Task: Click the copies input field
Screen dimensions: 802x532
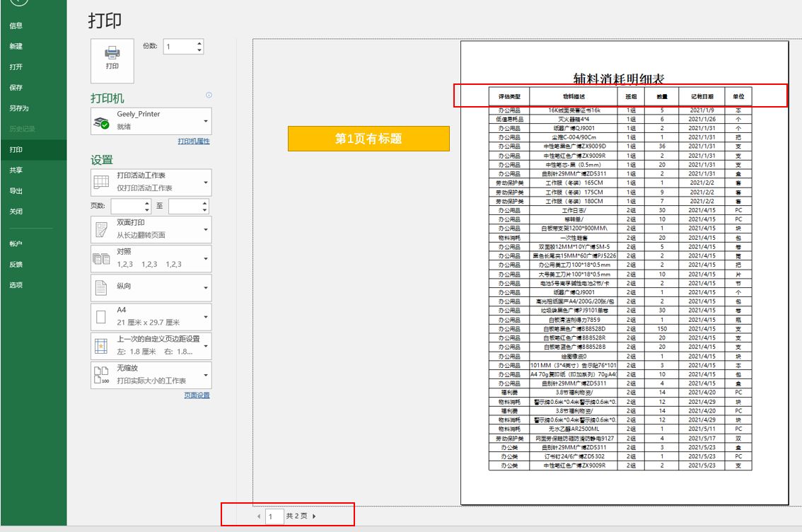Action: pyautogui.click(x=180, y=47)
